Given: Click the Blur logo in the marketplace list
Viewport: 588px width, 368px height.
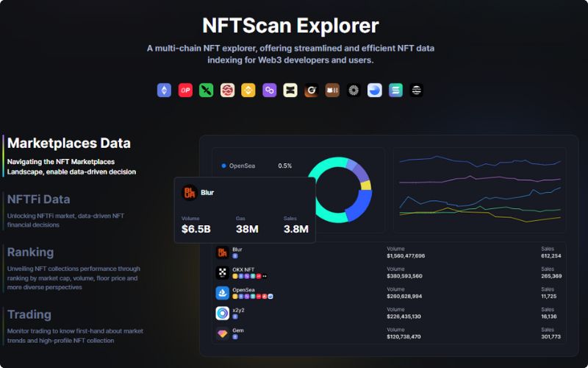Looking at the screenshot, I should tap(223, 252).
